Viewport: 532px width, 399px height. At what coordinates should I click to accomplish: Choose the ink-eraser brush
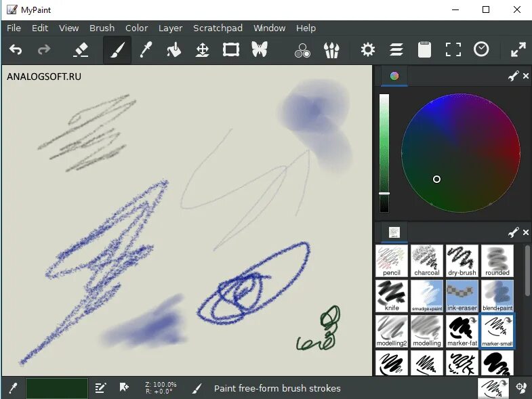[462, 296]
